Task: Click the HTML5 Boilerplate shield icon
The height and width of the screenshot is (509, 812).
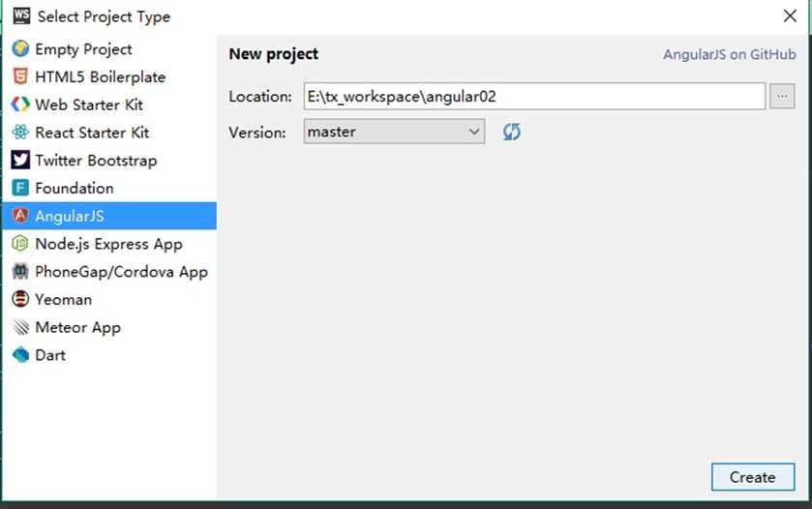Action: 20,76
